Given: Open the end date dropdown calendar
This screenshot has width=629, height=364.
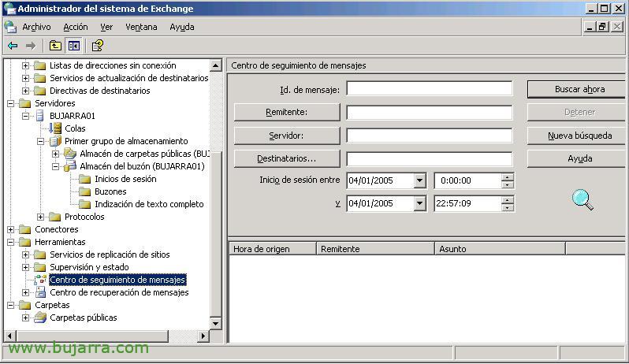Looking at the screenshot, I should [419, 203].
